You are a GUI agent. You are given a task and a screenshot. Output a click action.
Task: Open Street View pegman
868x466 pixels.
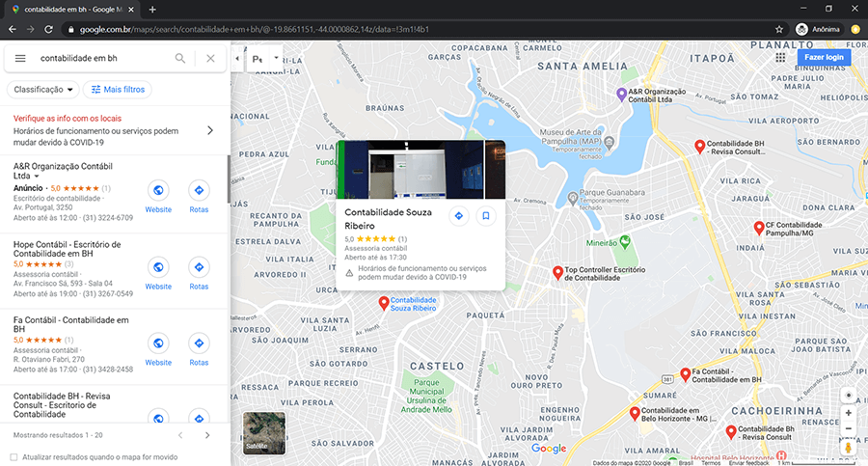[x=848, y=447]
